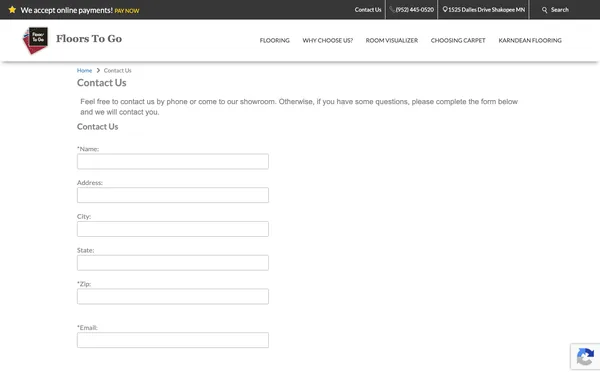The height and width of the screenshot is (375, 600).
Task: Click the reCAPTCHA badge icon
Action: 585,357
